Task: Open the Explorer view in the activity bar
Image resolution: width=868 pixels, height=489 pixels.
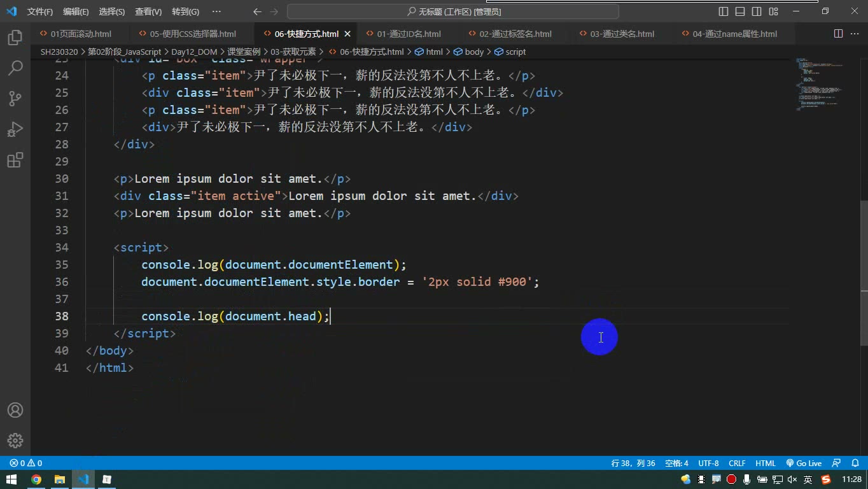Action: tap(15, 38)
